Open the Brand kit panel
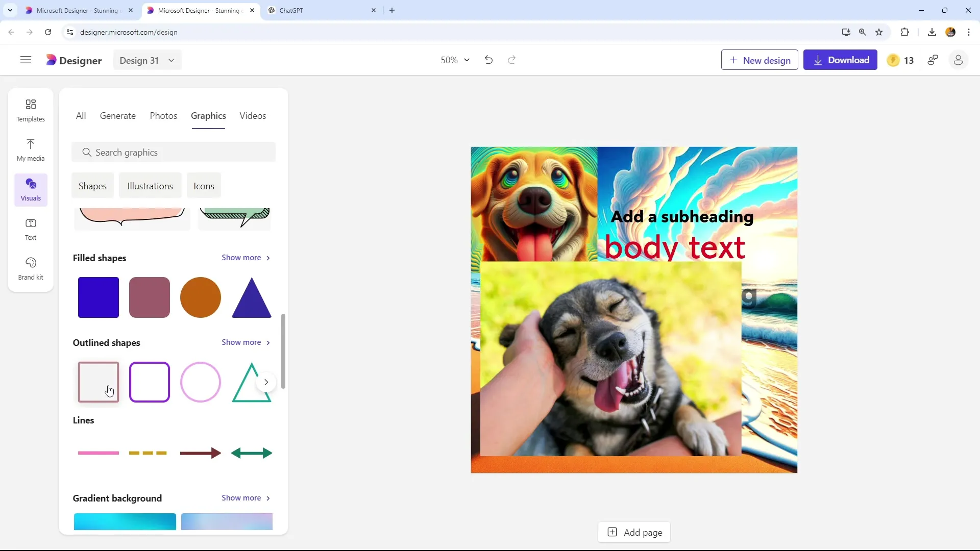980x551 pixels. (31, 269)
